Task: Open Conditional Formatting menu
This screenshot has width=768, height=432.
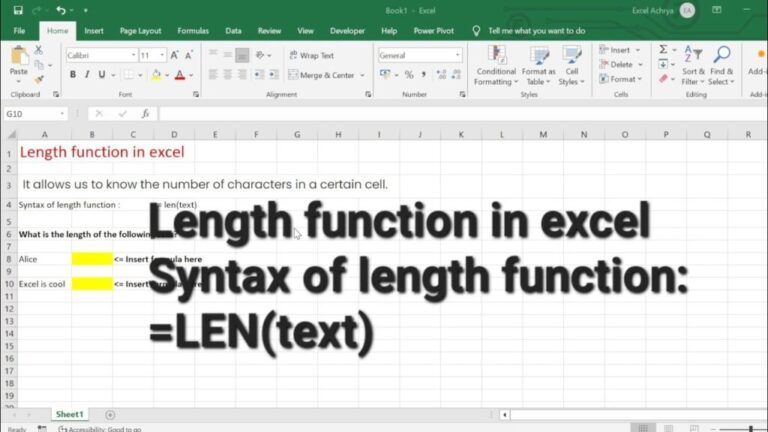Action: pos(496,64)
